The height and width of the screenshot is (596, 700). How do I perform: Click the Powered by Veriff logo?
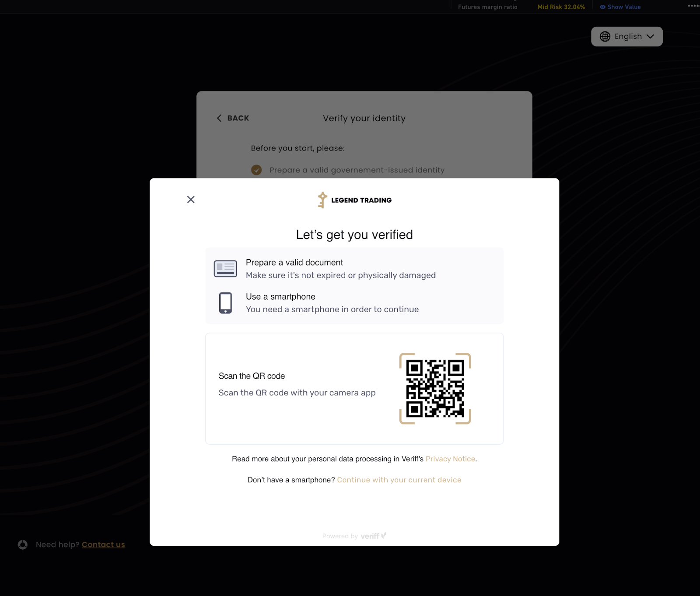pyautogui.click(x=354, y=536)
